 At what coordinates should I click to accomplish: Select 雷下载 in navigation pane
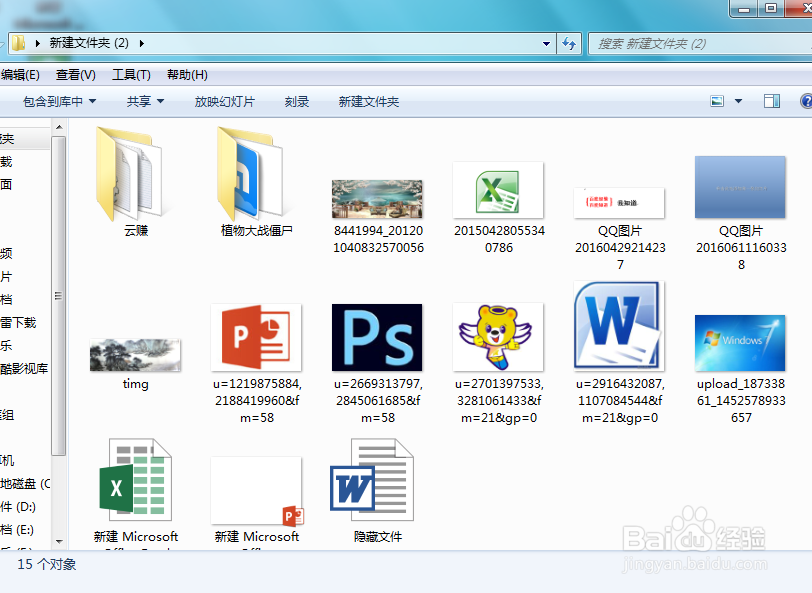[19, 323]
